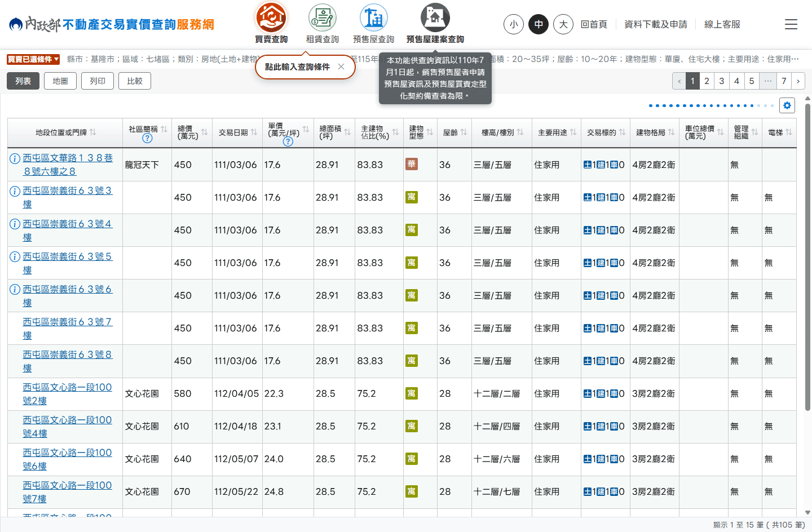Click the 112/05/22 transaction date cell
This screenshot has height=532, width=812.
point(236,491)
